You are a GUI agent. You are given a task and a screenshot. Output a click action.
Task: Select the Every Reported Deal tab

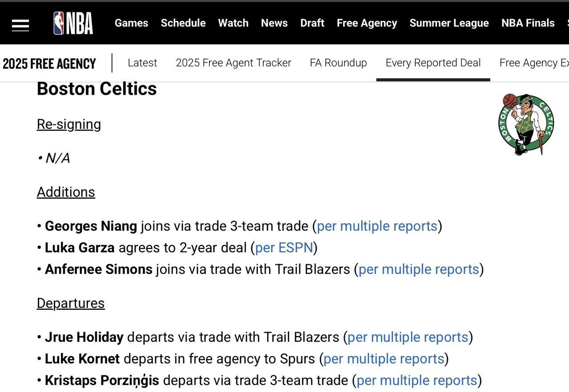pos(433,63)
